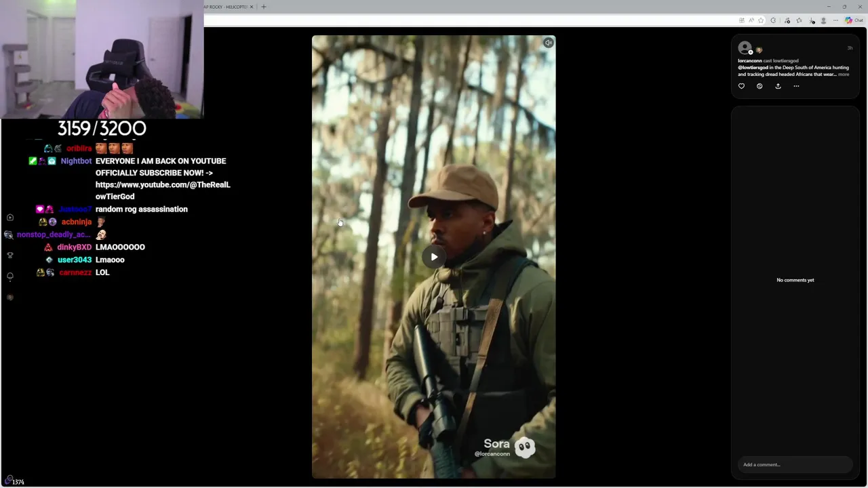
Task: Open the remix icon under the post
Action: point(759,86)
